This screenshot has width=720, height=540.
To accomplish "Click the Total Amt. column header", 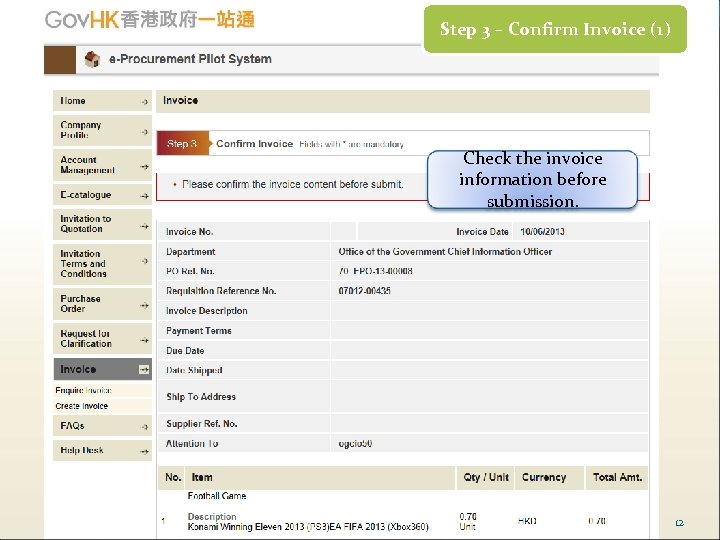I will point(617,478).
